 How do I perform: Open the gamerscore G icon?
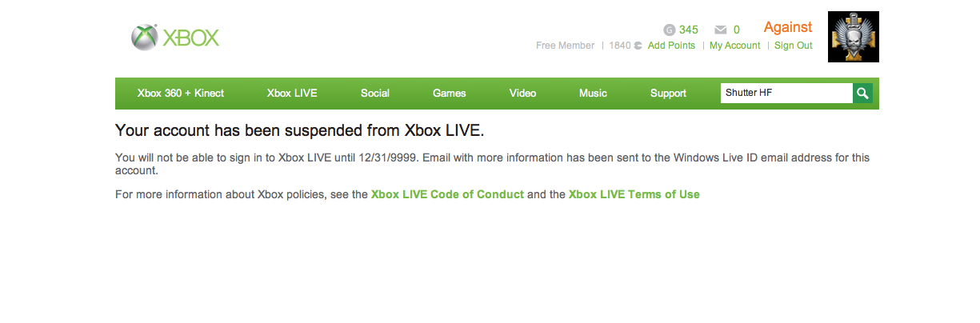670,30
